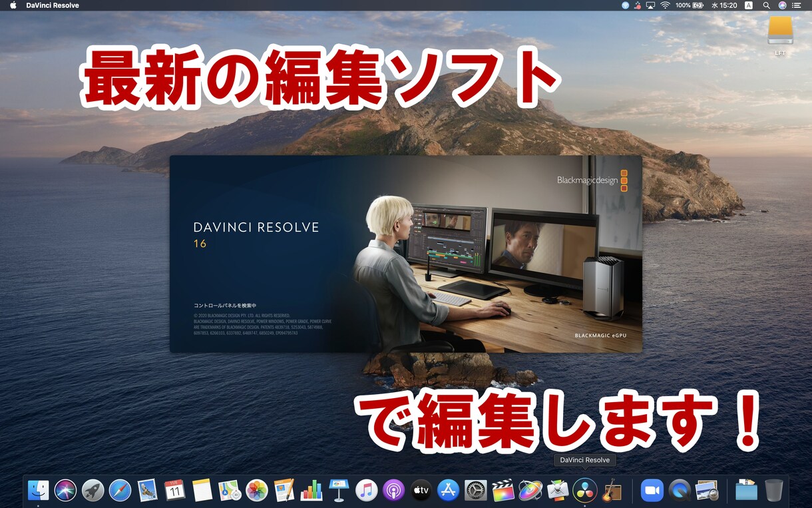Click blue circular status icon in menu bar
Viewport: 812px width, 508px height.
(625, 5)
